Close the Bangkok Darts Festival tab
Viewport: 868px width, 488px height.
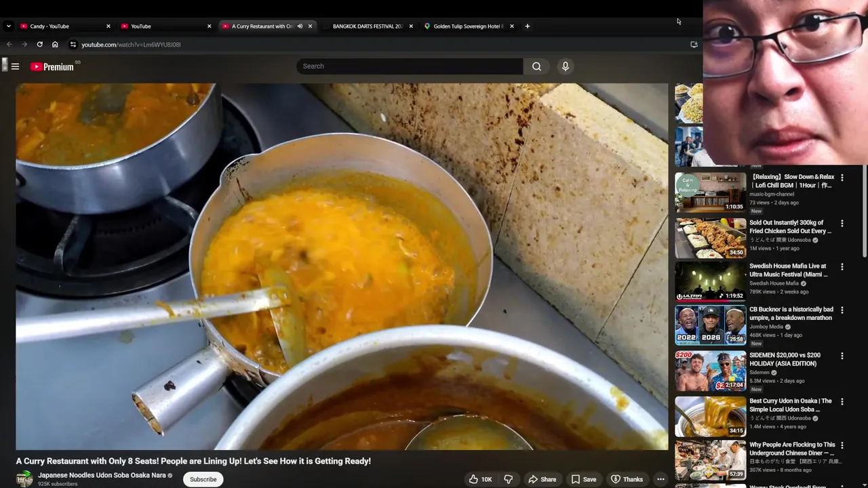pyautogui.click(x=411, y=26)
